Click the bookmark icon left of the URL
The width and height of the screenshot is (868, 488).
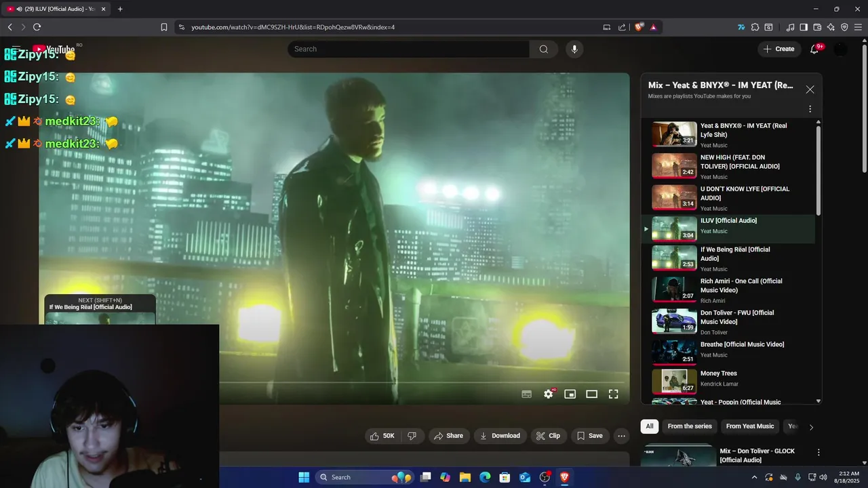(x=164, y=27)
